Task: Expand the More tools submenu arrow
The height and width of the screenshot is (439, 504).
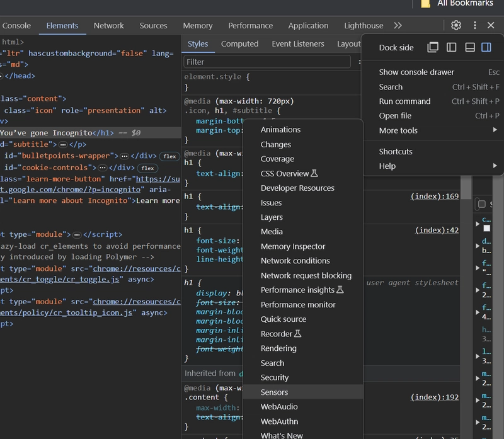Action: pos(495,130)
